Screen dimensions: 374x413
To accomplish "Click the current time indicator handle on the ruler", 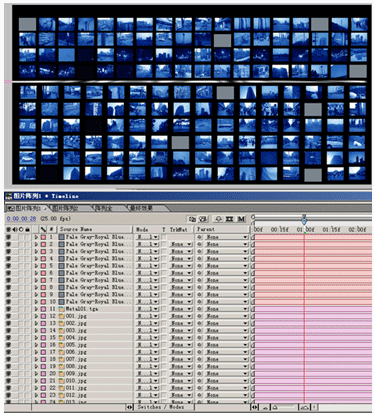I will (x=304, y=219).
